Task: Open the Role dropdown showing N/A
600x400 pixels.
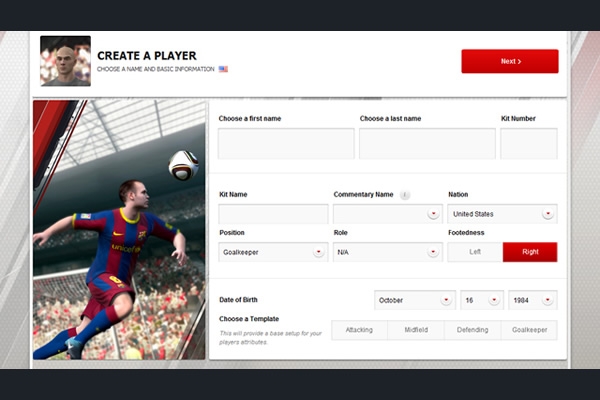Action: click(x=388, y=252)
